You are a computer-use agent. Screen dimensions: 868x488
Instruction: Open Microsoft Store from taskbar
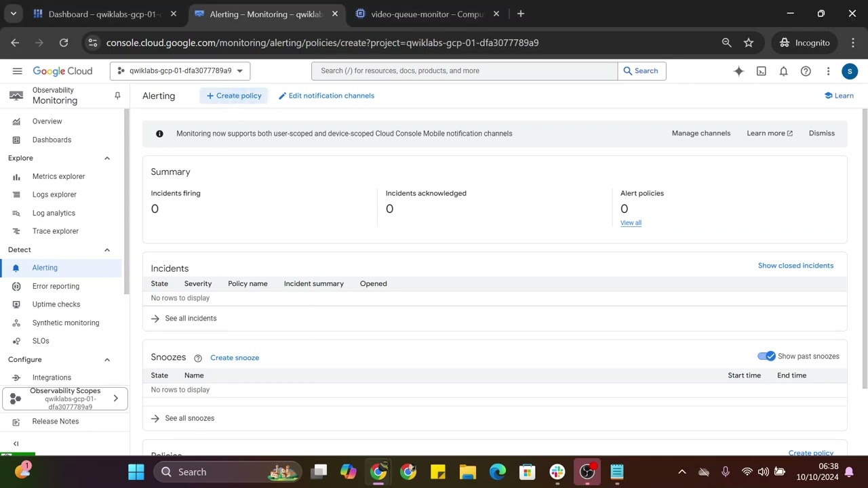coord(528,472)
